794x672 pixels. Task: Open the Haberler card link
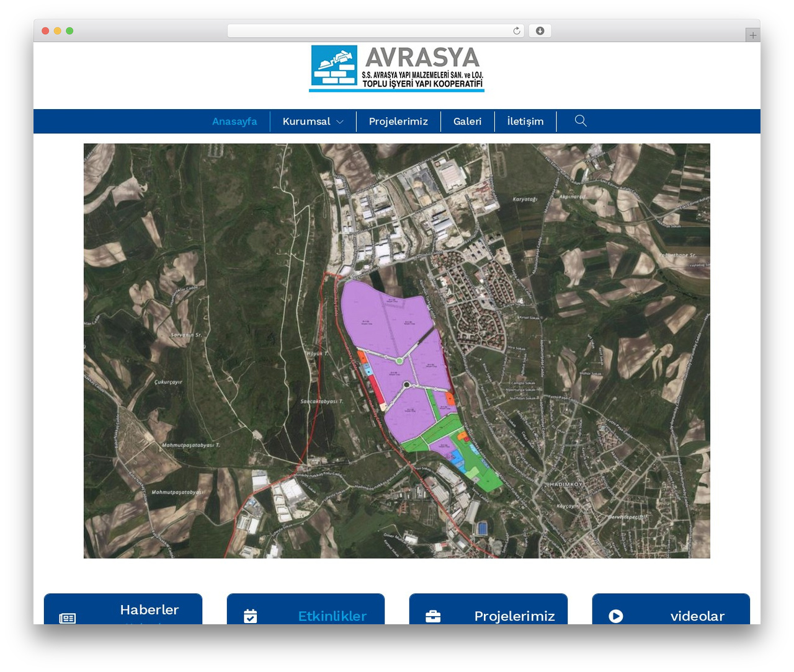pyautogui.click(x=149, y=610)
